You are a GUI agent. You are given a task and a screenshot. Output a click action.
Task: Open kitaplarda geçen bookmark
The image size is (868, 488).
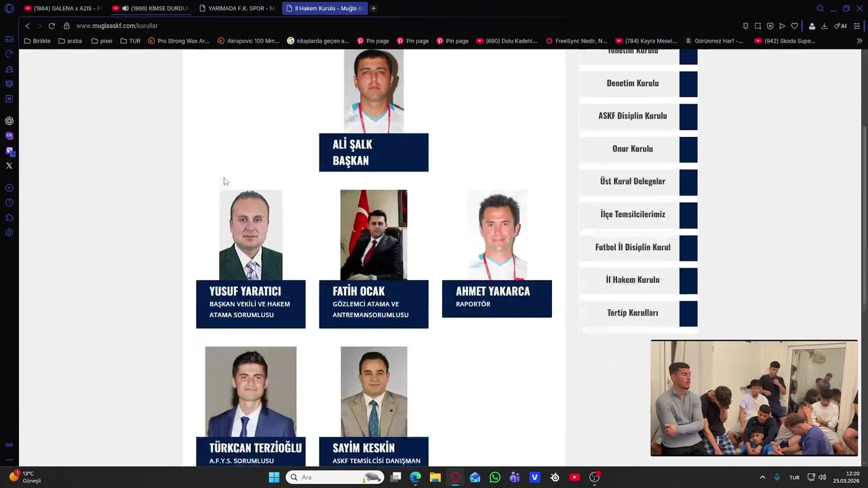point(317,41)
